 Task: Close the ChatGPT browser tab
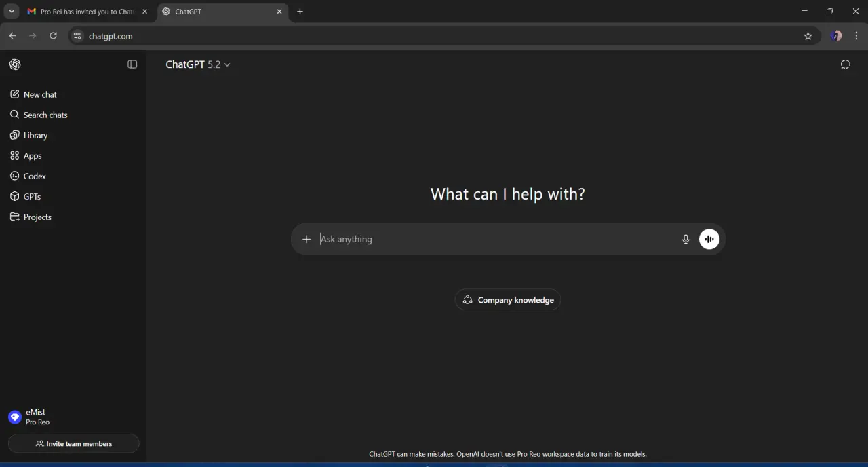279,12
